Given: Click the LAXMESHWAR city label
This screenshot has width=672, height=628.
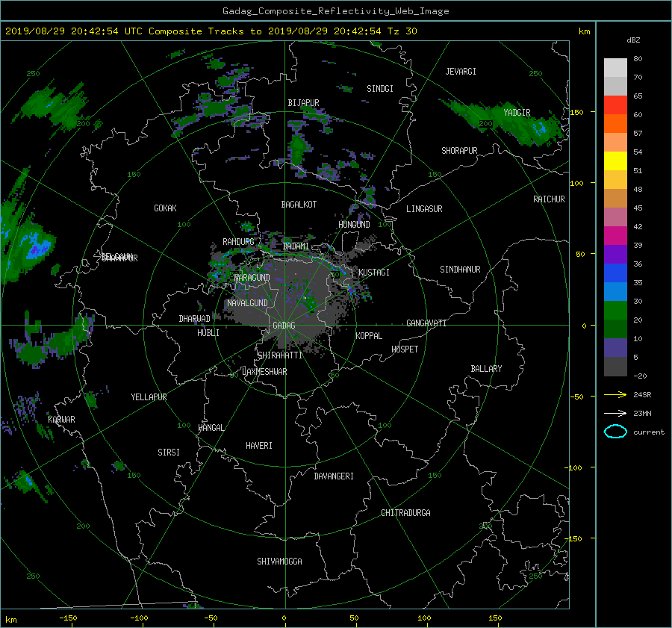Looking at the screenshot, I should (x=264, y=372).
